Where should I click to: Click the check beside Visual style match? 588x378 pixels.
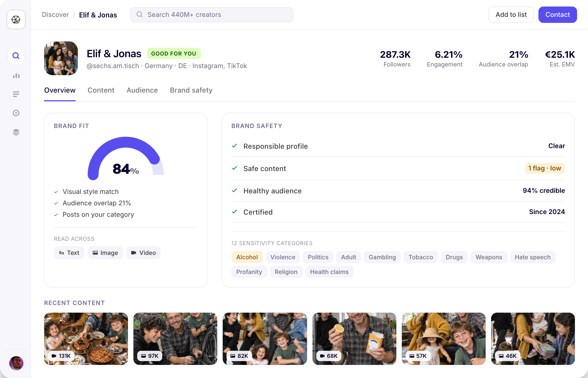(56, 192)
